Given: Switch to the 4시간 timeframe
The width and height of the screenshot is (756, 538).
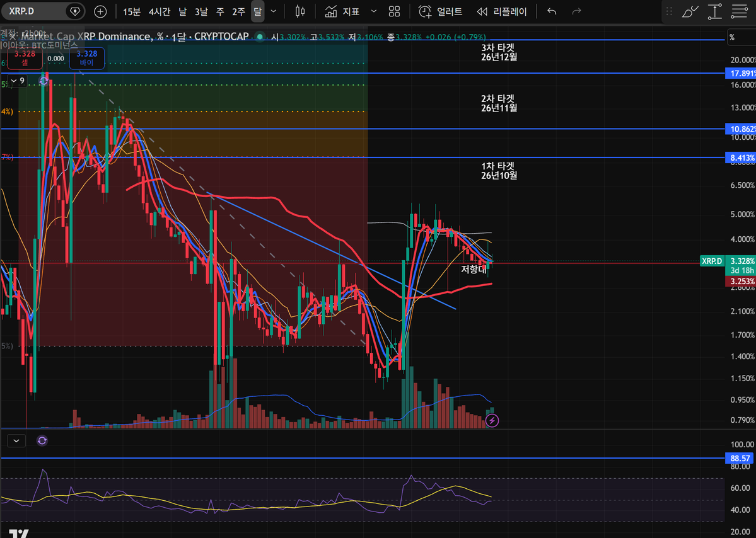Looking at the screenshot, I should (x=159, y=11).
